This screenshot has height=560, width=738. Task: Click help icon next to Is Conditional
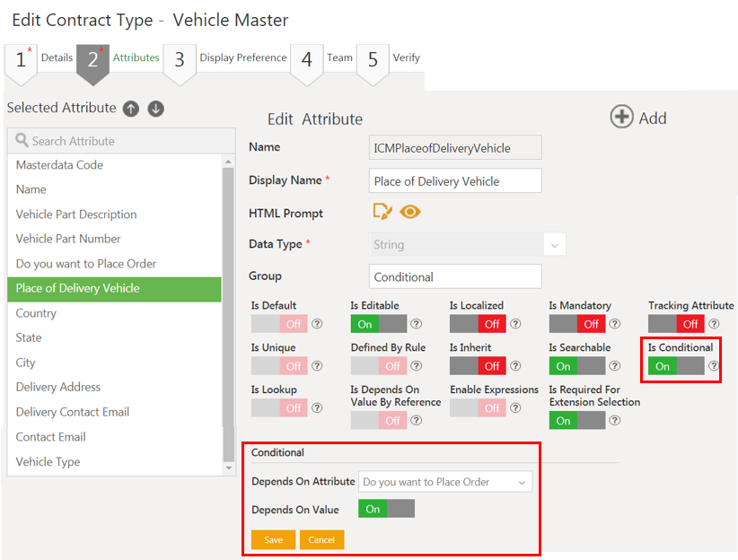pos(714,366)
